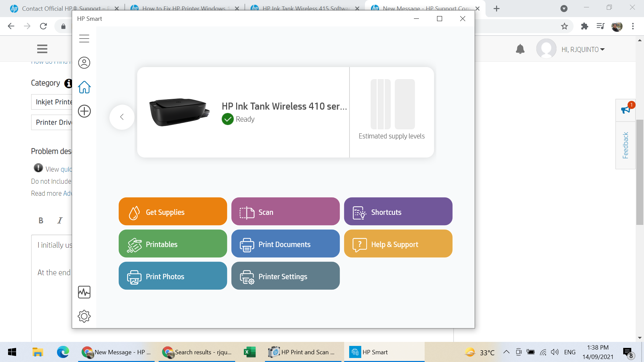The width and height of the screenshot is (644, 362).
Task: Open the Printer Settings tile
Action: coord(285,276)
